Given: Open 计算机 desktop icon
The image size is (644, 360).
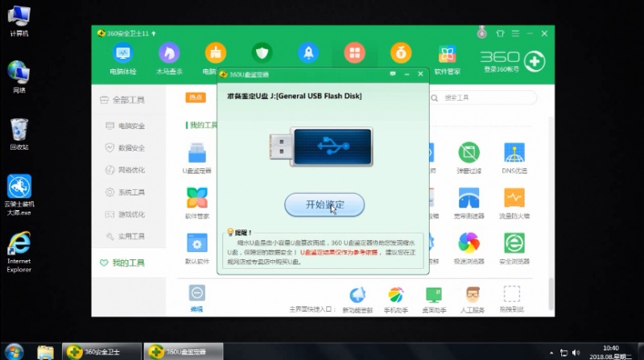Looking at the screenshot, I should [19, 22].
